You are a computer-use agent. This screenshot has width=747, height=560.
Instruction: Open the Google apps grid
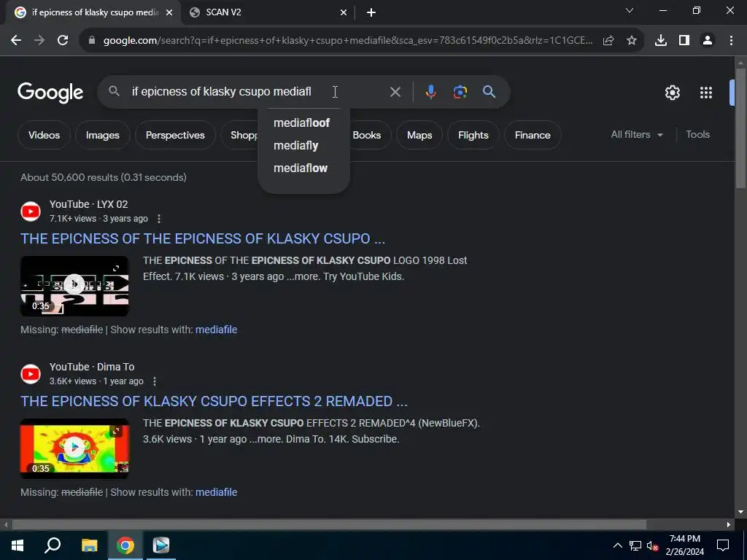click(706, 93)
